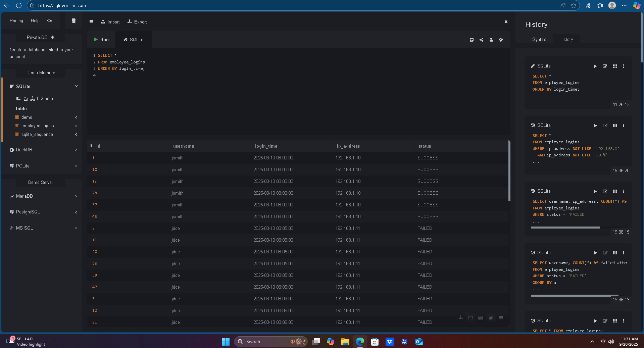
Task: Open the editor settings gear icon
Action: point(501,40)
